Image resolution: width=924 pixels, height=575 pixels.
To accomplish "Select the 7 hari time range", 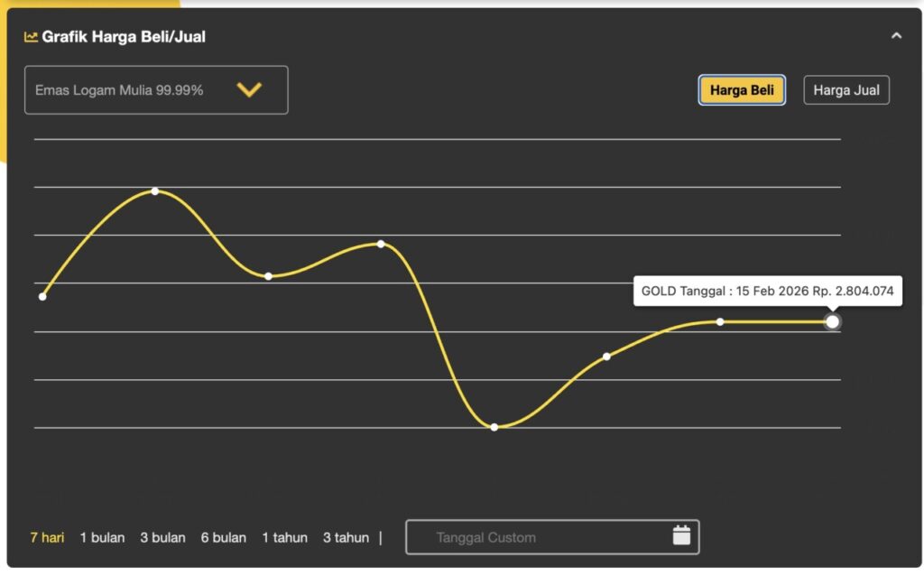I will (47, 538).
